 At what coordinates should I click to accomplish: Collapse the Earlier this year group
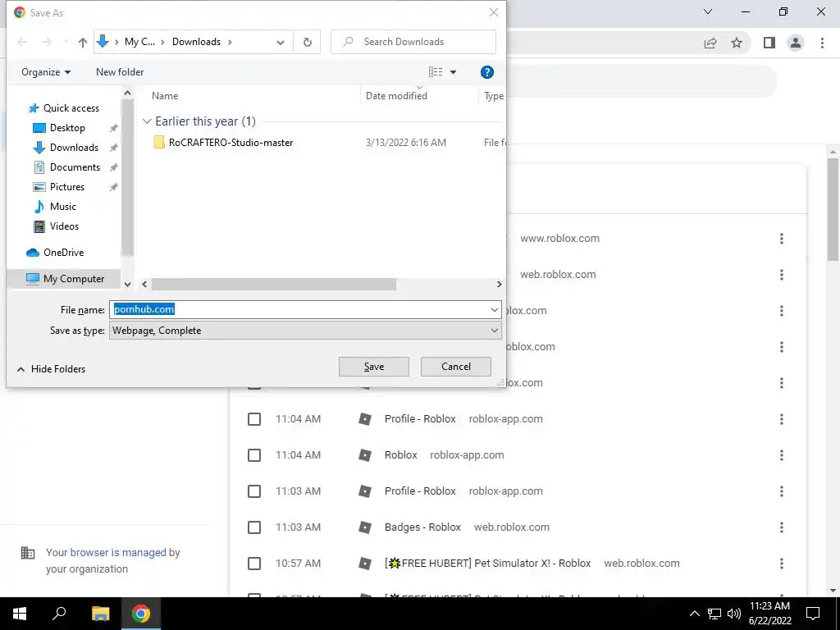tap(147, 121)
